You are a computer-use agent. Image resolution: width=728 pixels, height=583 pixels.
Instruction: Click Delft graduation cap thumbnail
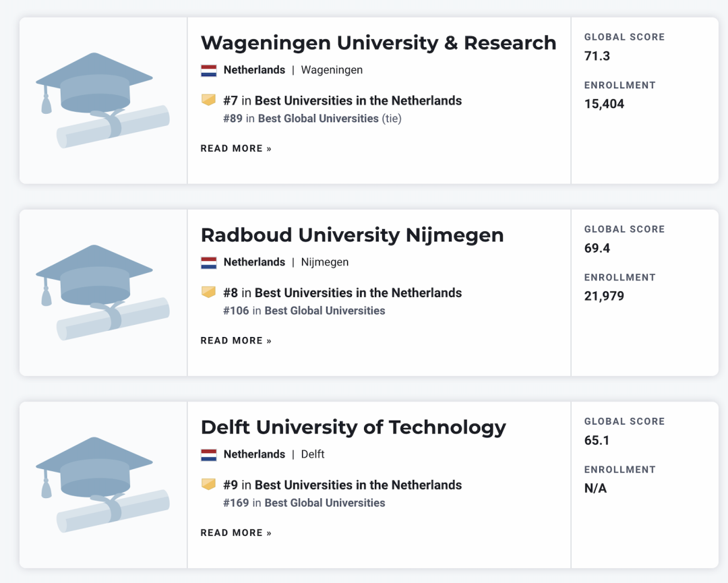coord(102,485)
